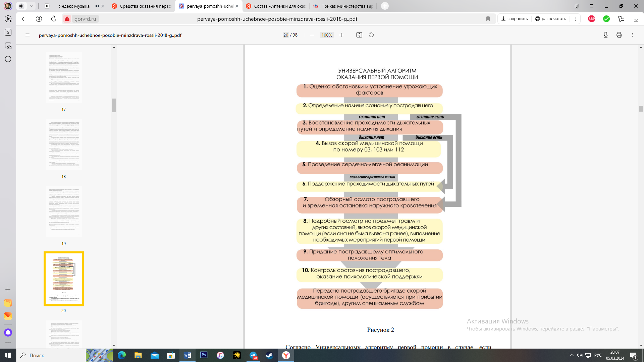
Task: Open Microsoft Word from the taskbar
Action: (187, 355)
